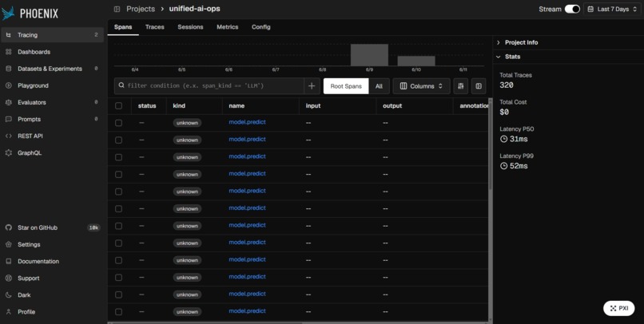The width and height of the screenshot is (644, 324).
Task: Open the first model.predict span link
Action: [247, 122]
